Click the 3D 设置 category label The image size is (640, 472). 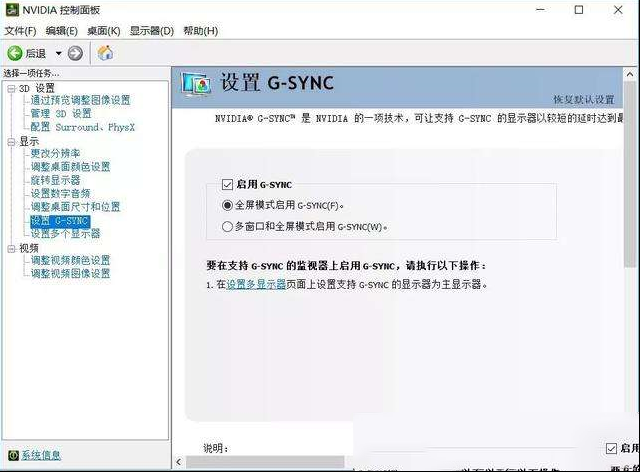37,88
